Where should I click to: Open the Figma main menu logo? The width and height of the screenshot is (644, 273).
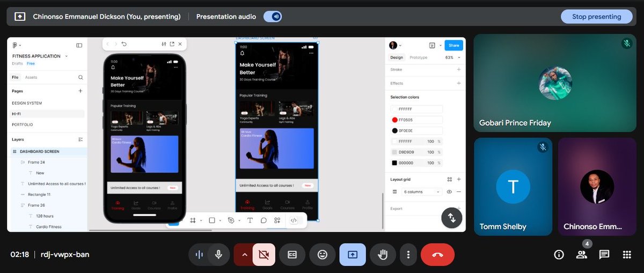point(15,46)
